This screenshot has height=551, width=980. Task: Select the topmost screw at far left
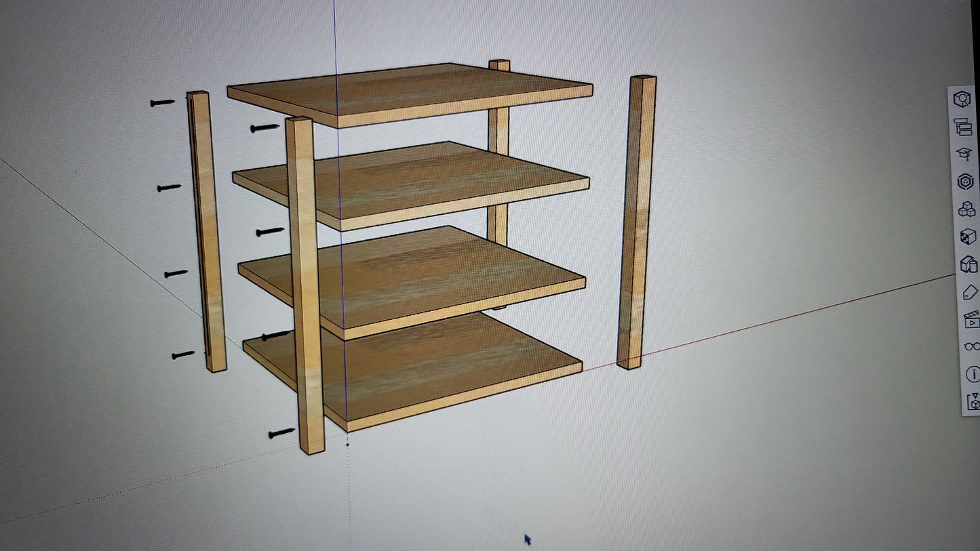pos(162,103)
